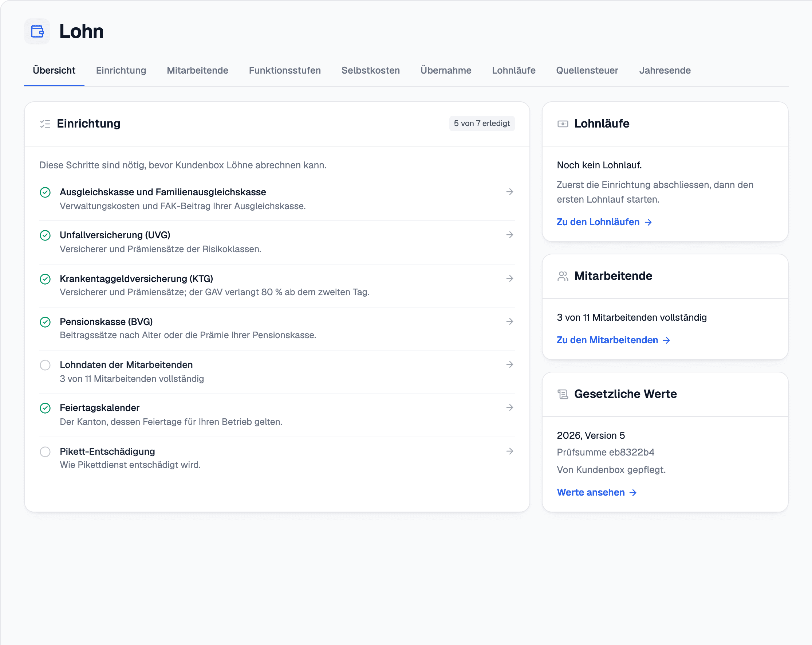Open Unfallversicherung (UVG) via its arrow
812x645 pixels.
tap(509, 235)
